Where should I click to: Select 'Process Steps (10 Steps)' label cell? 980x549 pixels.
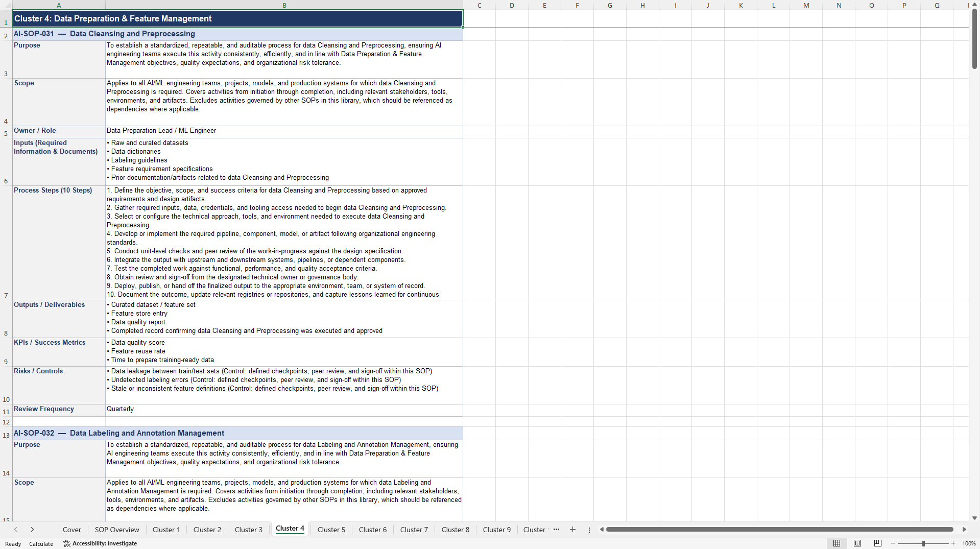[x=59, y=243]
